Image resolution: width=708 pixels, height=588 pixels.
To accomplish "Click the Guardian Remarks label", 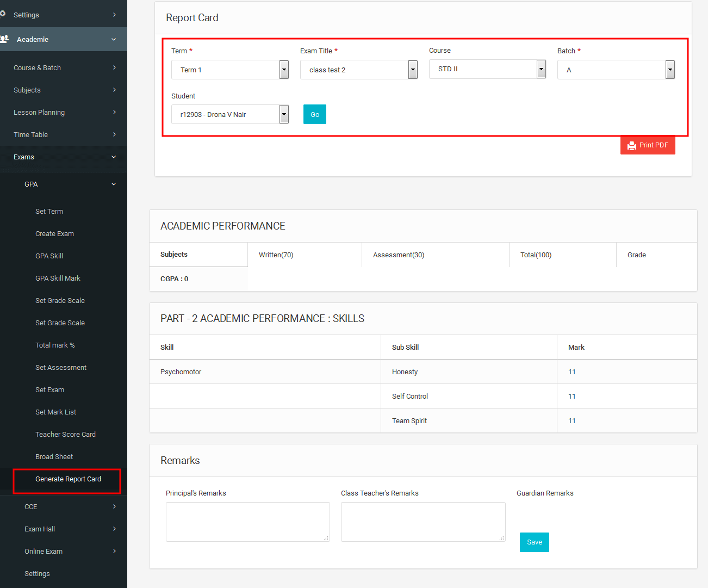I will tap(545, 493).
